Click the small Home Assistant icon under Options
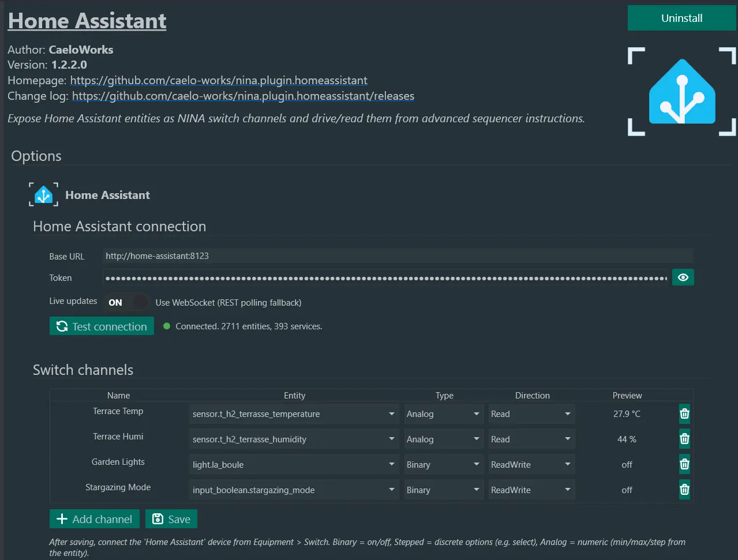Image resolution: width=738 pixels, height=560 pixels. [44, 195]
